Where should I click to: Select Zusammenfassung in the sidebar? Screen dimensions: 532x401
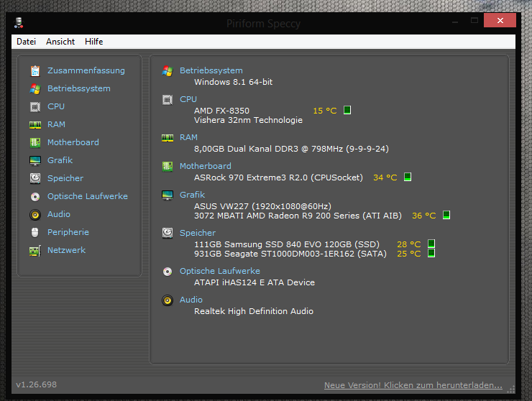point(86,70)
